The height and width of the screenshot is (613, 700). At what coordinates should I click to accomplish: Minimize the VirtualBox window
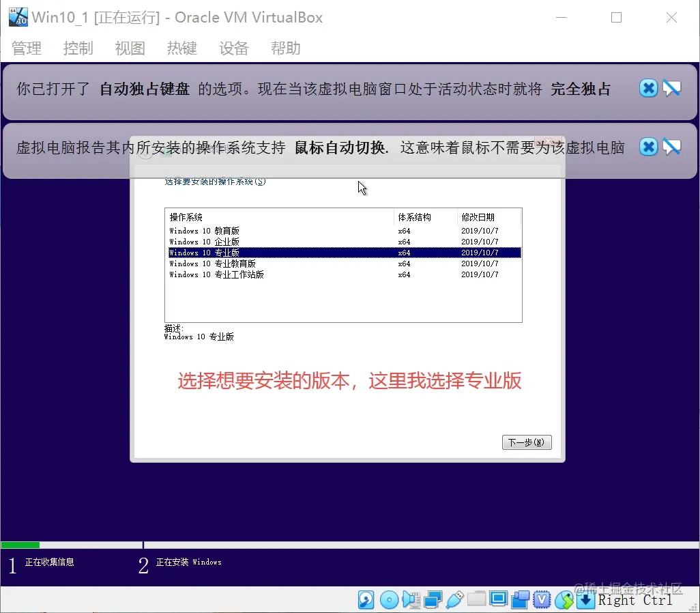pos(562,18)
